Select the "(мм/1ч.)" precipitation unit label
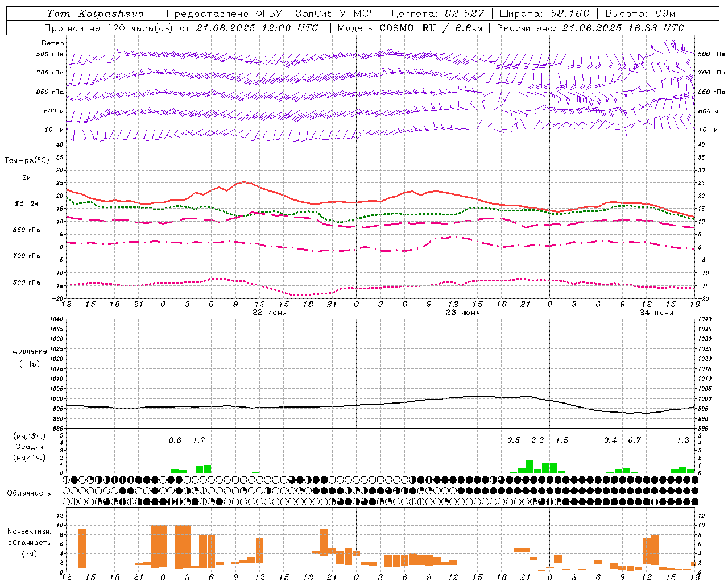 (x=30, y=458)
